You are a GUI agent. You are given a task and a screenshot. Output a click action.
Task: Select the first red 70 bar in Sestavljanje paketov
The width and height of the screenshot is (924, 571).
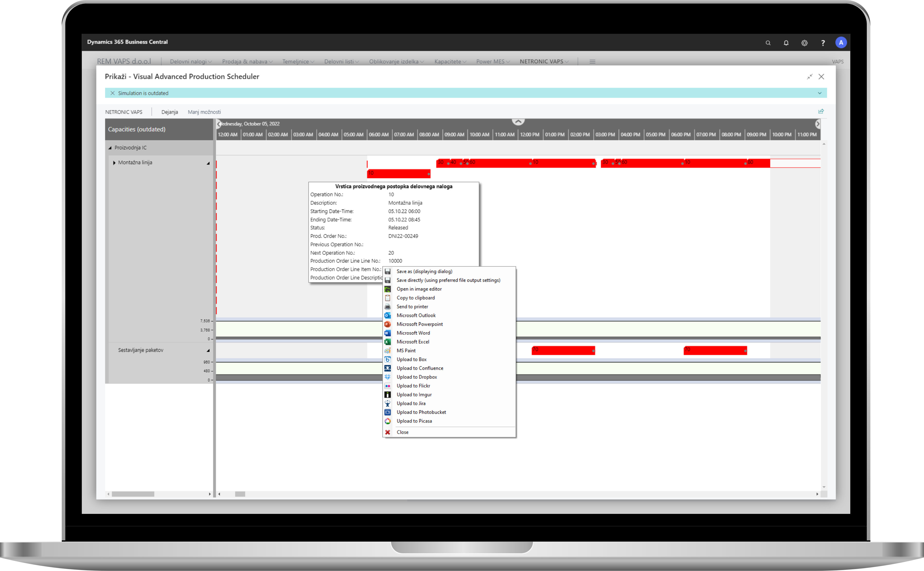click(x=563, y=351)
